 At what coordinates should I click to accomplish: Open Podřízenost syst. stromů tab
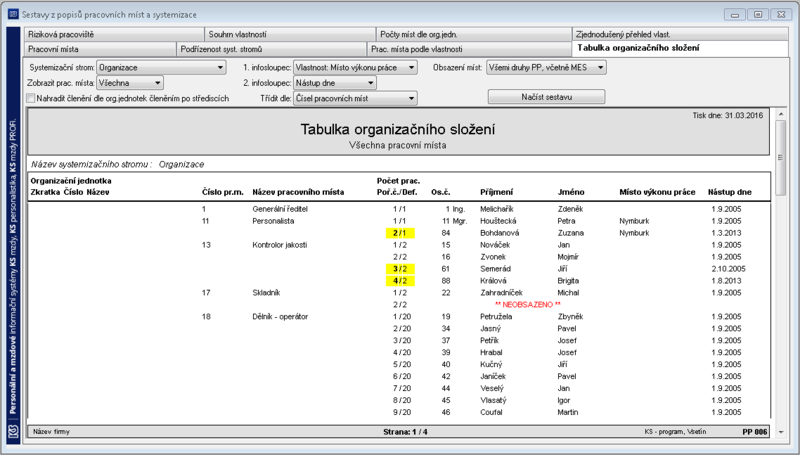click(x=271, y=49)
